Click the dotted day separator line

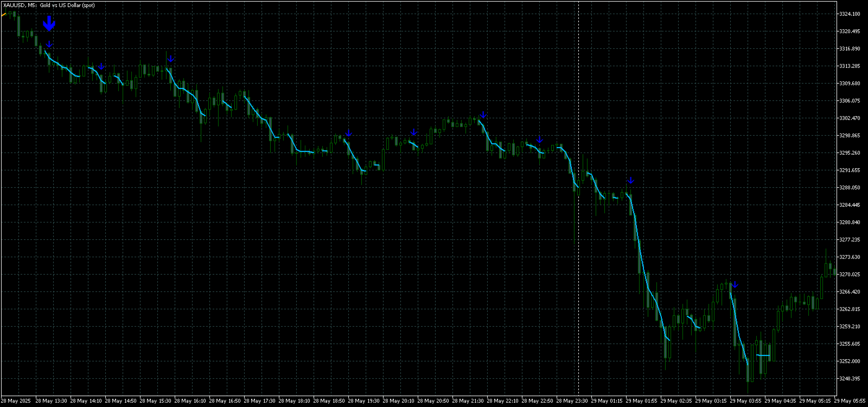[579, 198]
